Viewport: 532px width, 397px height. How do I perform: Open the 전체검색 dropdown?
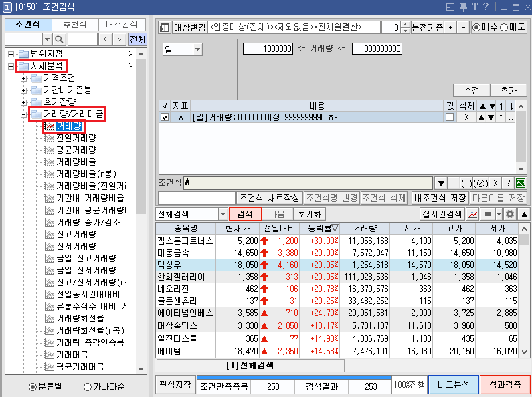click(223, 214)
